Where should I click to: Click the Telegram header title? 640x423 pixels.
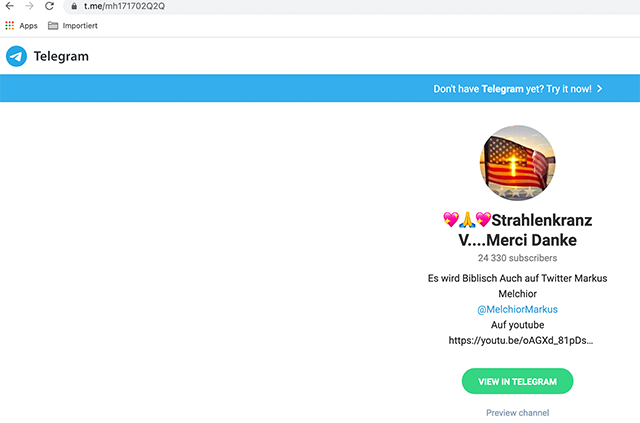[x=61, y=56]
